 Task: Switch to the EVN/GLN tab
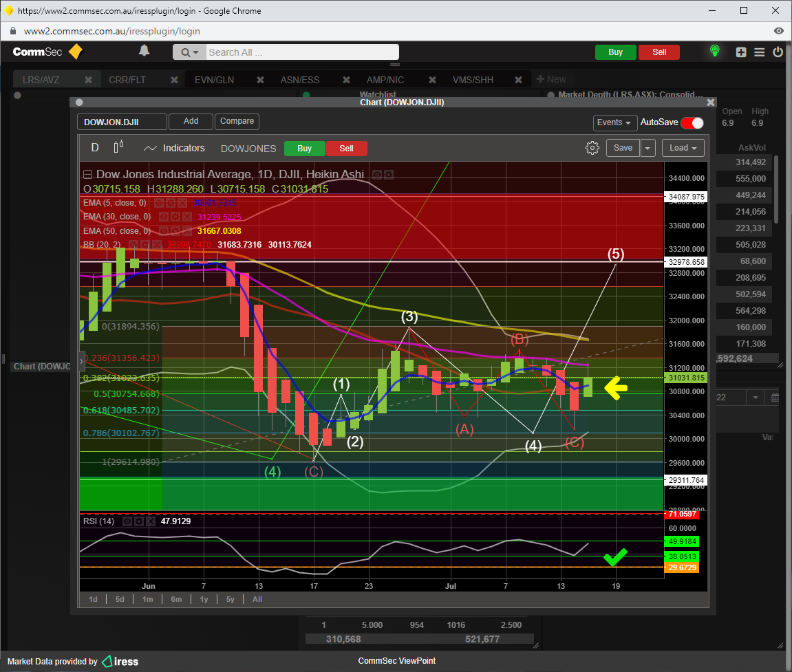pos(214,80)
